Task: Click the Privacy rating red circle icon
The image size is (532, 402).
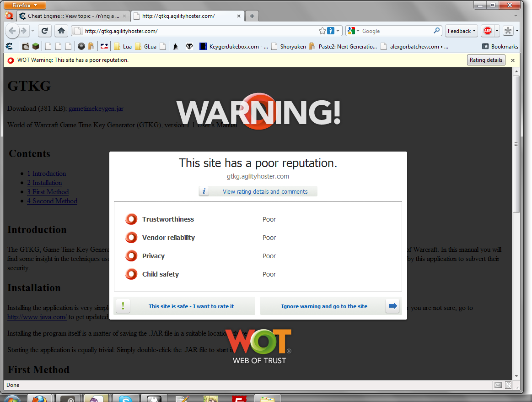Action: coord(131,255)
